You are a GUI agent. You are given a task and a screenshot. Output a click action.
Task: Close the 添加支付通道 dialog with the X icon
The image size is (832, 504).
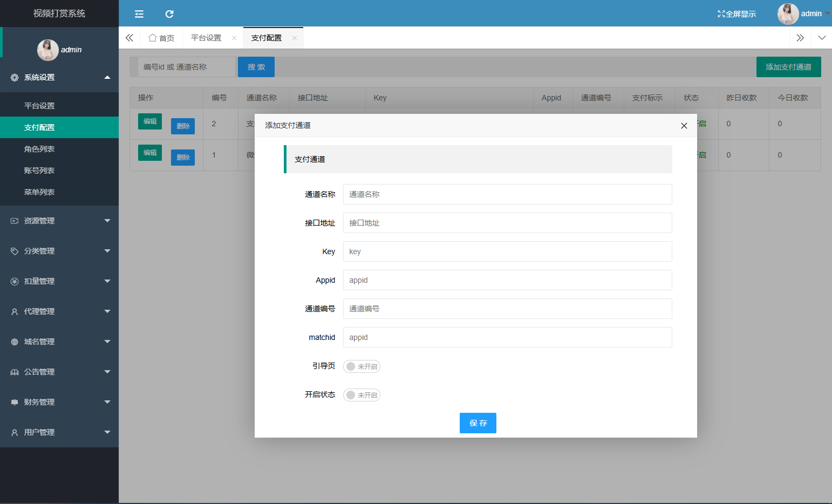point(684,126)
